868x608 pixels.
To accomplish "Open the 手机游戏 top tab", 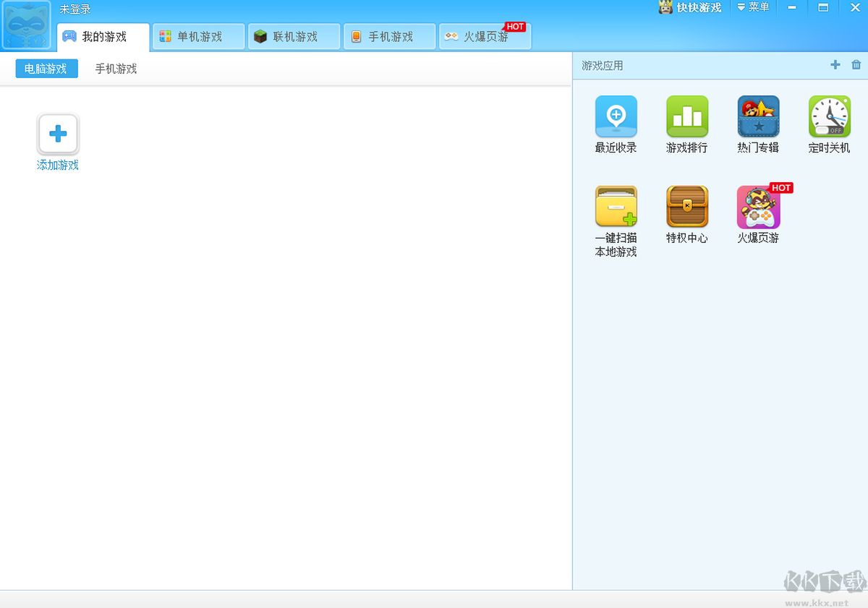I will click(390, 37).
